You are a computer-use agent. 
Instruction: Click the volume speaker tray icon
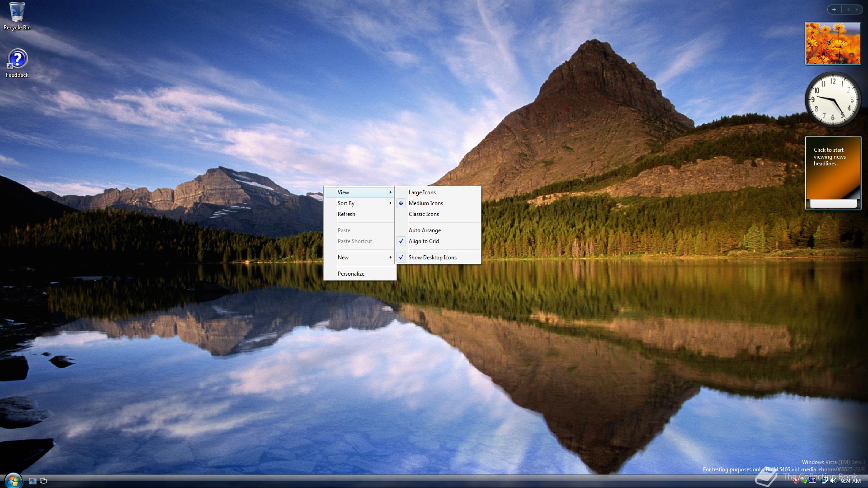(x=833, y=480)
